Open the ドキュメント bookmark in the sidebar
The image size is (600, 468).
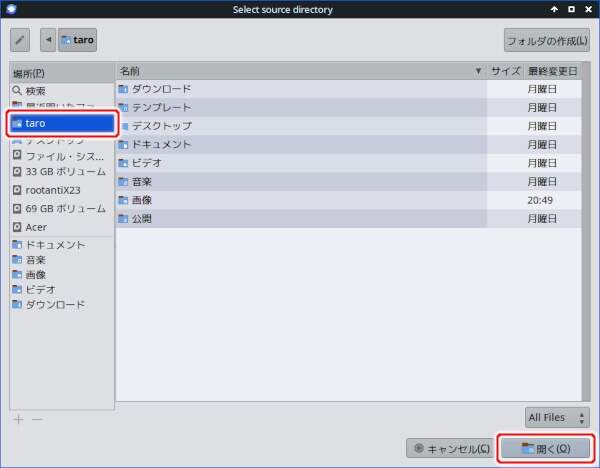pos(62,245)
